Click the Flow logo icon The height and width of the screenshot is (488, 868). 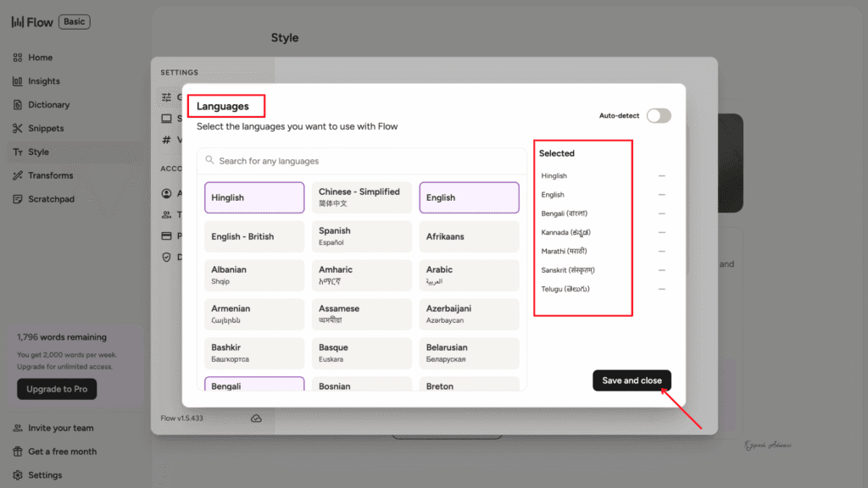click(x=18, y=22)
